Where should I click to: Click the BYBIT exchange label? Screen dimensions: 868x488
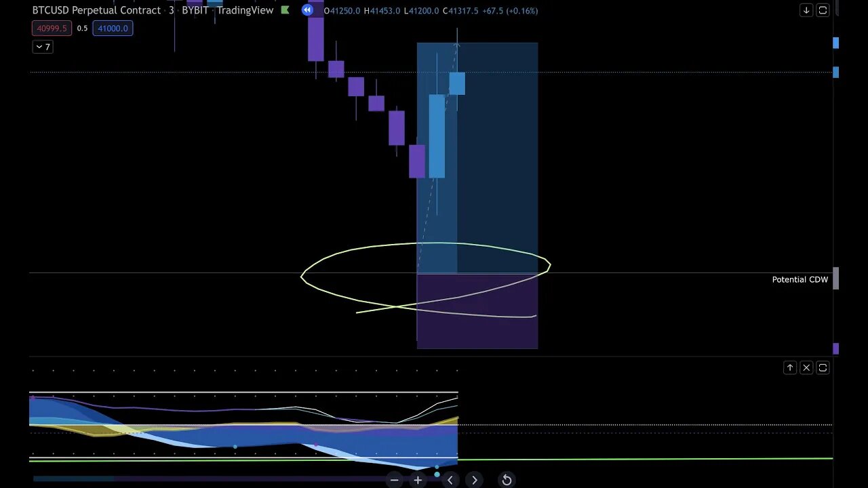tap(195, 10)
